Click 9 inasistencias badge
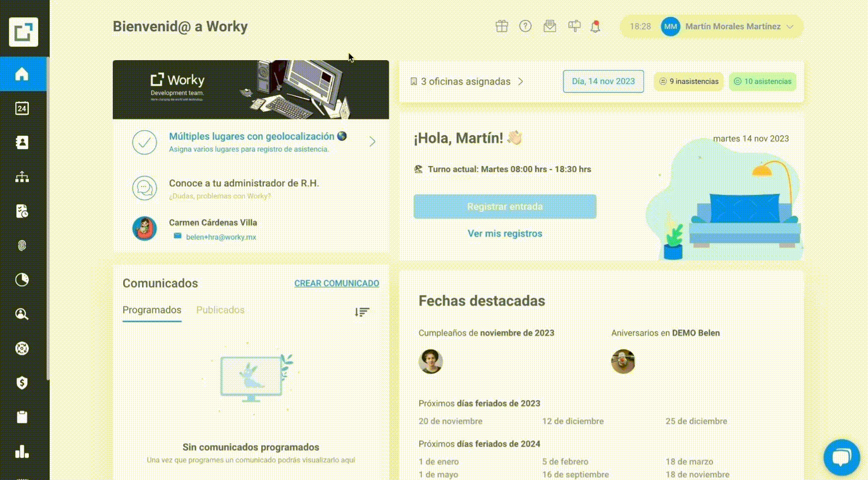 point(689,81)
